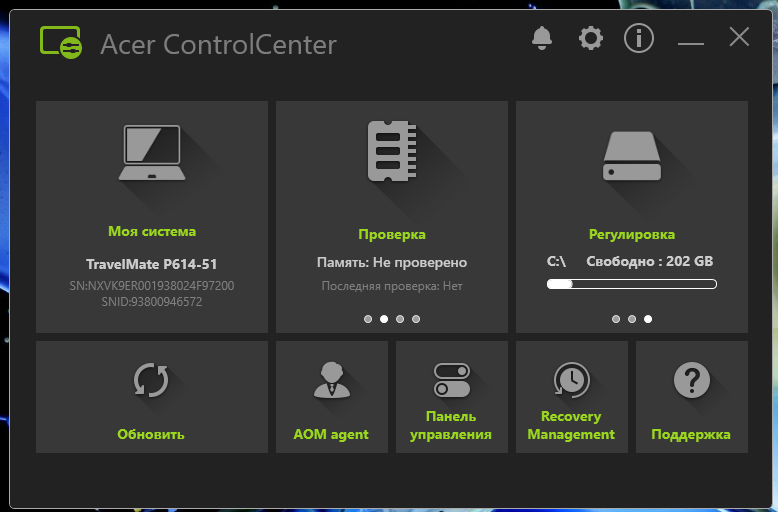Open Recovery Management label
Viewport: 778px width, 512px height.
[571, 425]
